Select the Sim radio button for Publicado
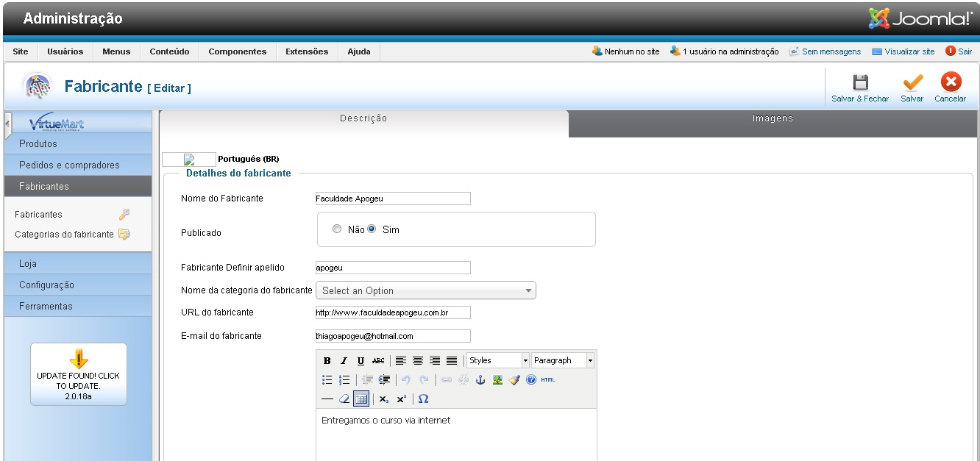Screen dimensions: 980x461 372,229
